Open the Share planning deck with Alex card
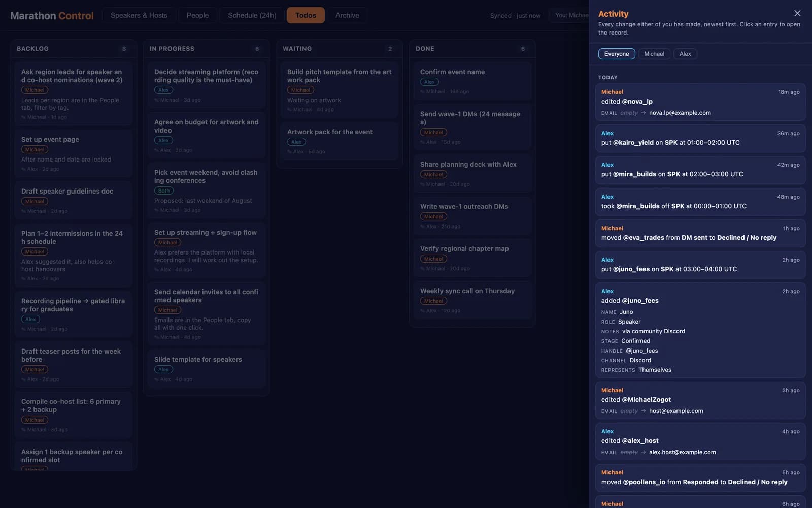 pyautogui.click(x=472, y=174)
